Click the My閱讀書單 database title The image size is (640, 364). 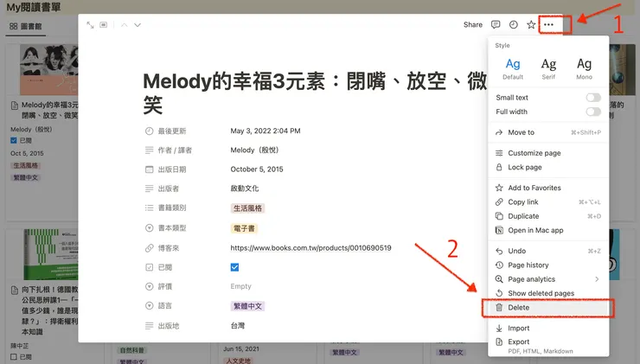click(x=34, y=7)
